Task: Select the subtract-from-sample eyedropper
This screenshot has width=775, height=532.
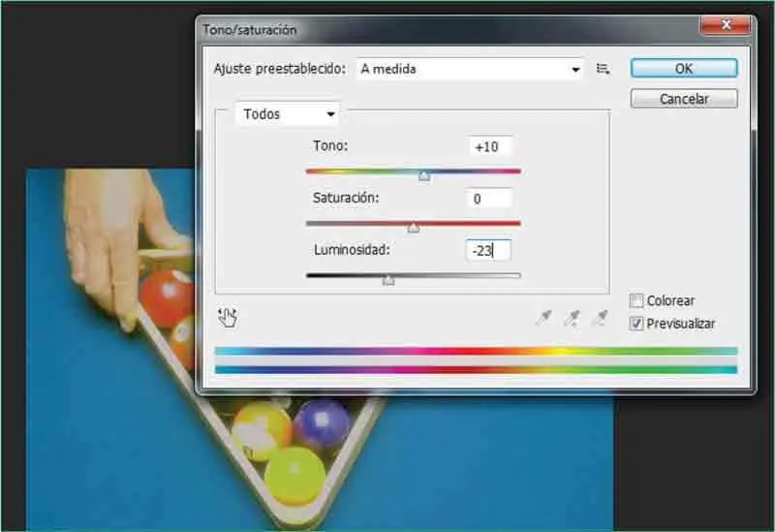Action: coord(602,318)
